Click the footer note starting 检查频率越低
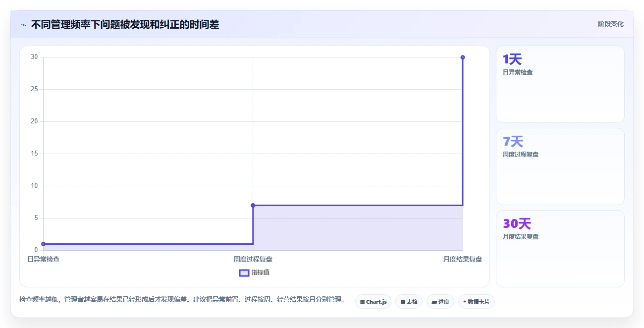This screenshot has width=644, height=328. [182, 299]
